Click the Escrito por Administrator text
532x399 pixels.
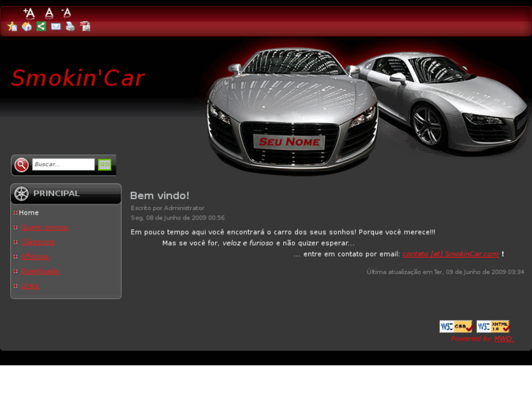168,208
